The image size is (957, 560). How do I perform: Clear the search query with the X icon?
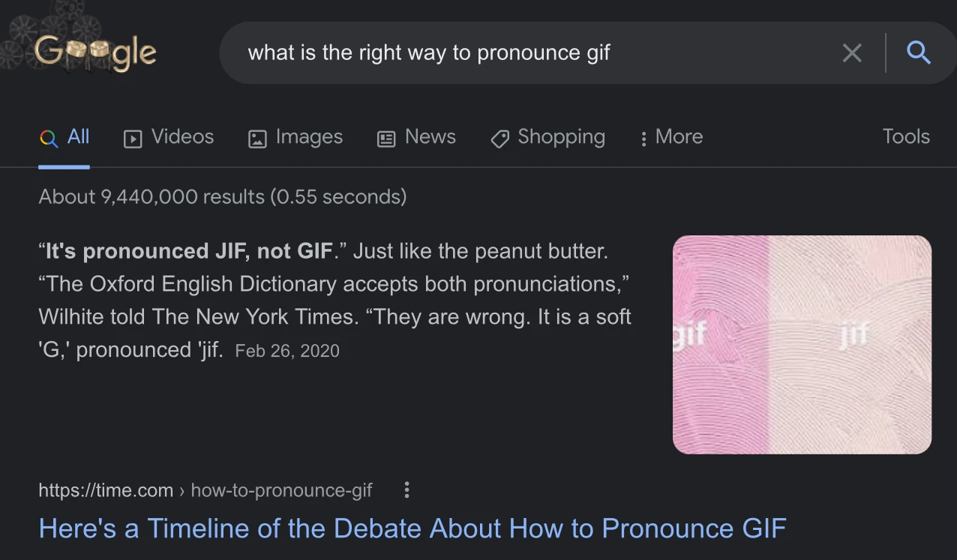852,52
